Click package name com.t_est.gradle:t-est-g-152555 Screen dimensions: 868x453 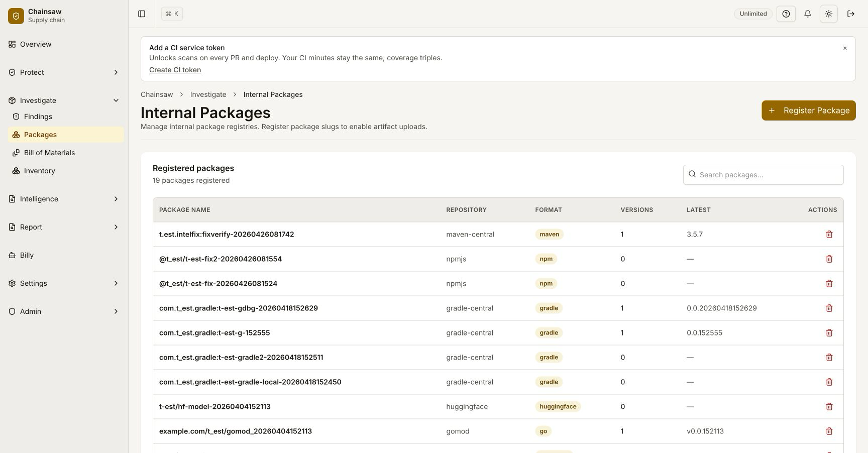tap(214, 333)
